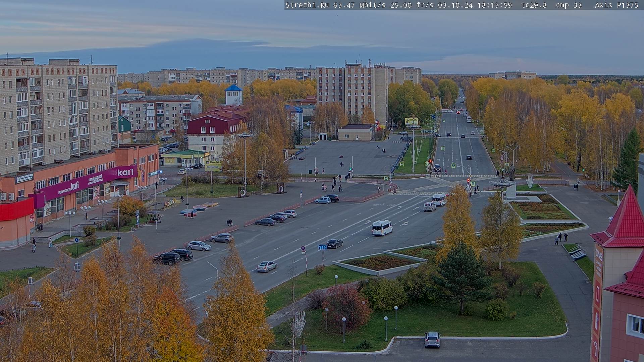Click the "Strezhi.Ru" overlay text
This screenshot has width=644, height=362.
pyautogui.click(x=307, y=5)
